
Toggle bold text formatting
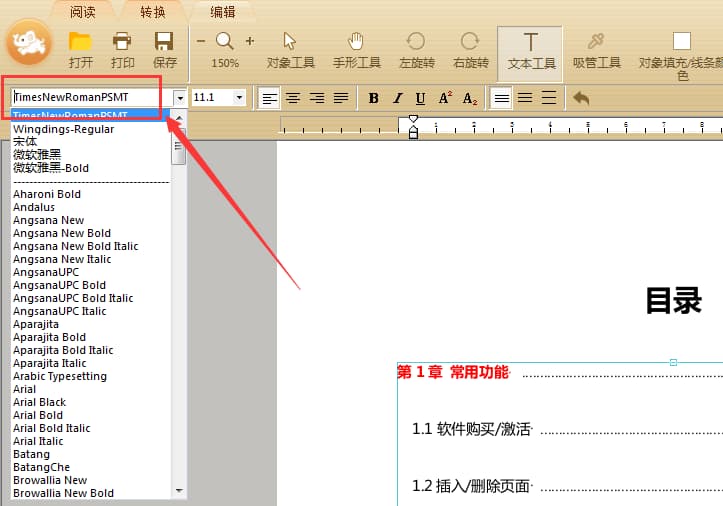tap(373, 98)
